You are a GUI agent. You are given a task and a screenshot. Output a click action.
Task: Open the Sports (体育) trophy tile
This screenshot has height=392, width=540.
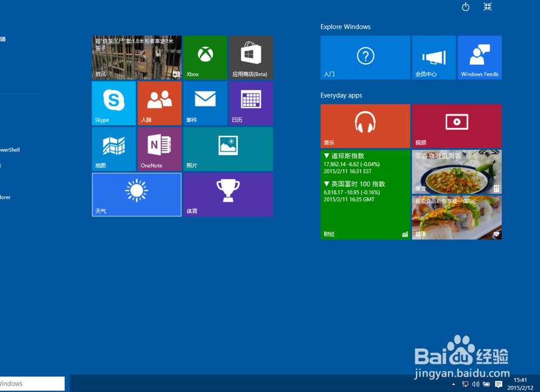tap(228, 194)
